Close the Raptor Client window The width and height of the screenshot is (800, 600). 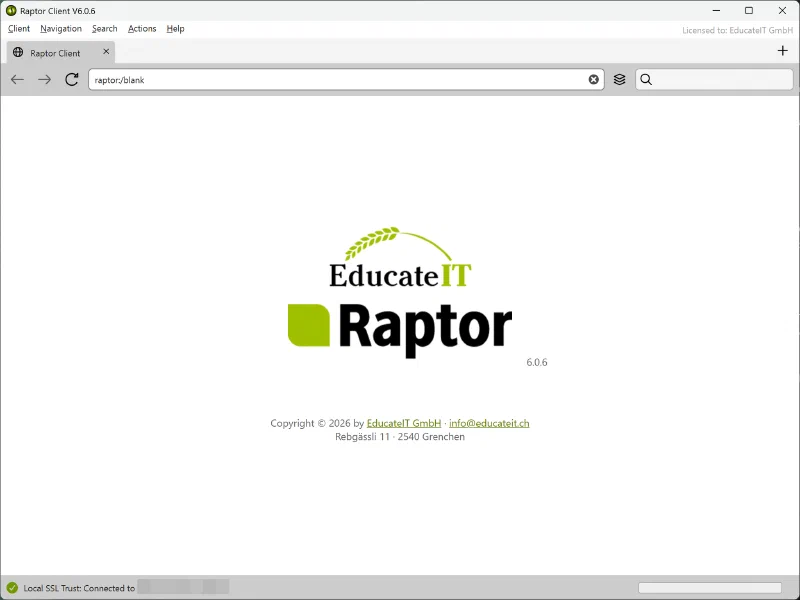(782, 11)
